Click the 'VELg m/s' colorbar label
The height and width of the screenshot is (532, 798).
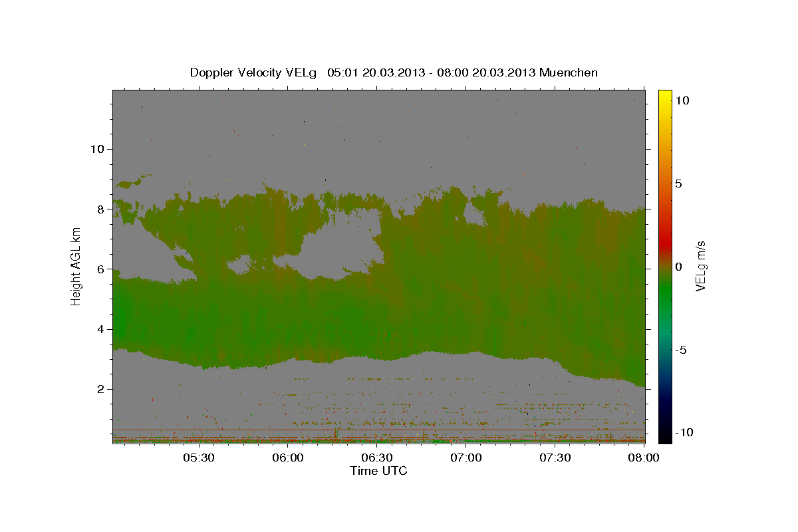[x=701, y=266]
